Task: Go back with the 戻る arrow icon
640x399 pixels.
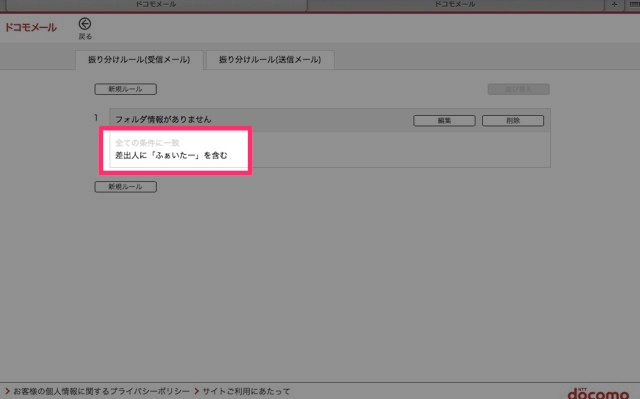Action: (85, 24)
